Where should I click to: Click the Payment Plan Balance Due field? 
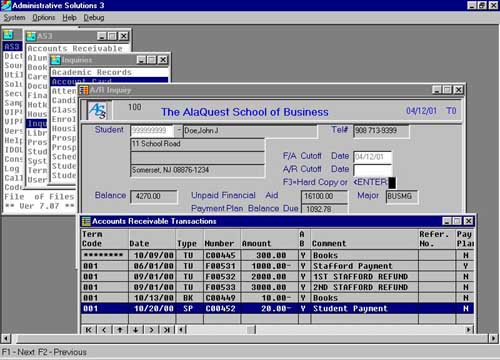pos(324,209)
